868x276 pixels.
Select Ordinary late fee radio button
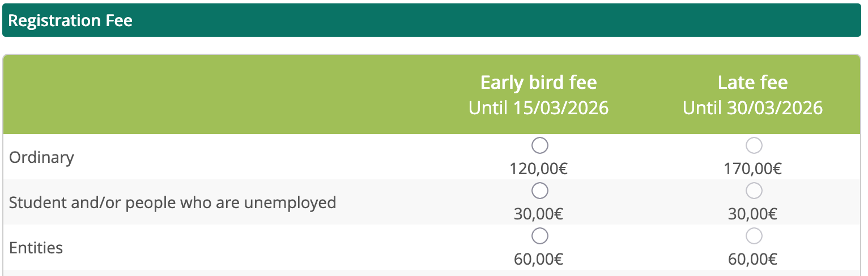(x=754, y=146)
